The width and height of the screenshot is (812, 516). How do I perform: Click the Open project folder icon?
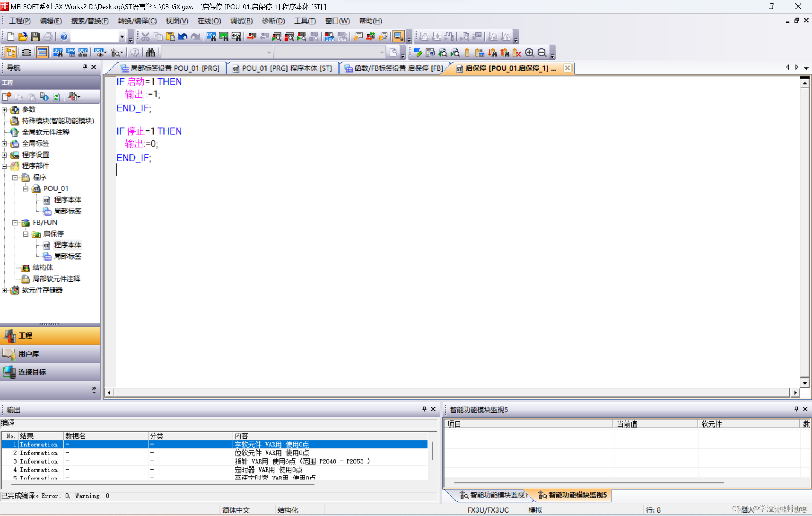coord(23,36)
